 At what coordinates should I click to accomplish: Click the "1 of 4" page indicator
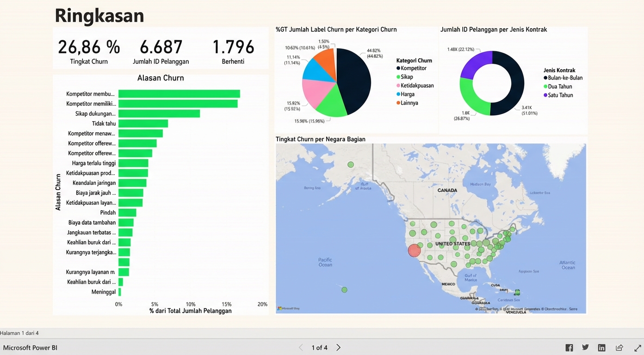(x=319, y=348)
